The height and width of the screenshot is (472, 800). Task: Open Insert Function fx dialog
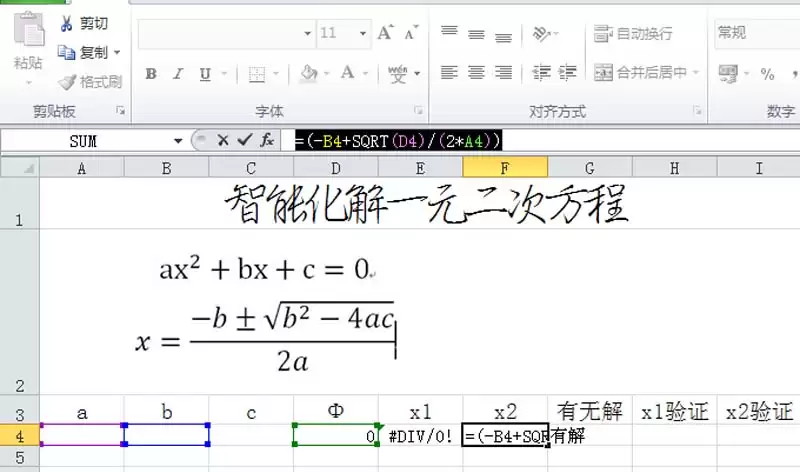[267, 141]
